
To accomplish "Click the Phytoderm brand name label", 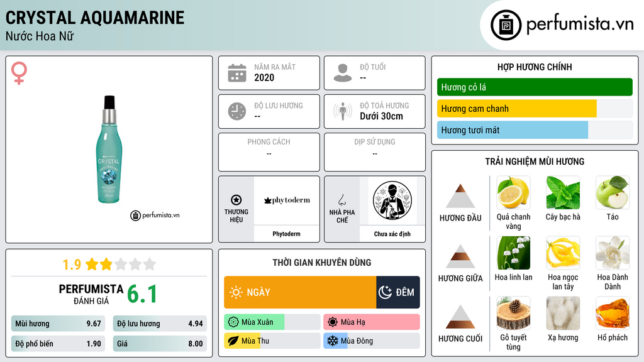I will [x=286, y=234].
